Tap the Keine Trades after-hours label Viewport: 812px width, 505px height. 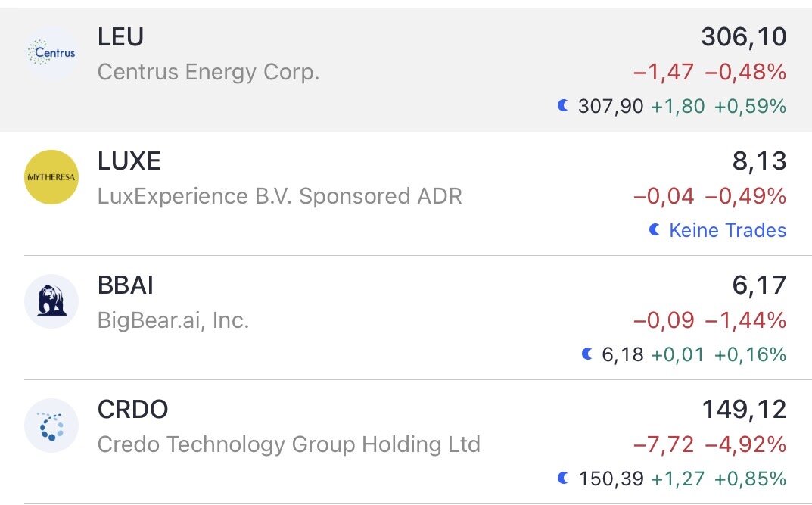pos(727,230)
